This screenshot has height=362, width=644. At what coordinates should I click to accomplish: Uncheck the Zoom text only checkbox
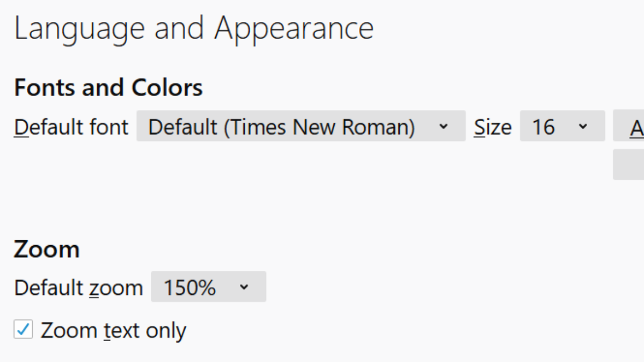coord(23,329)
